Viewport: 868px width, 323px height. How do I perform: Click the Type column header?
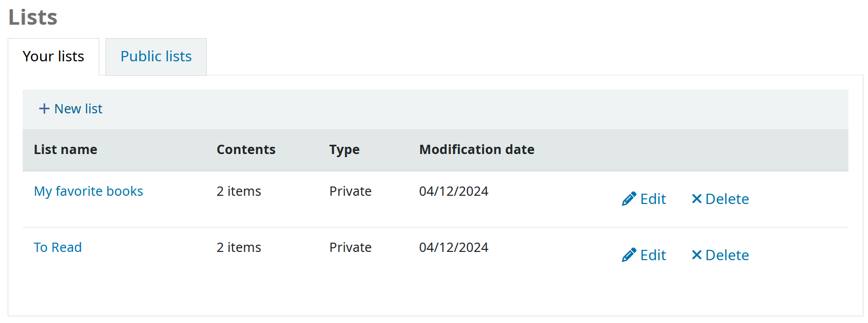344,149
